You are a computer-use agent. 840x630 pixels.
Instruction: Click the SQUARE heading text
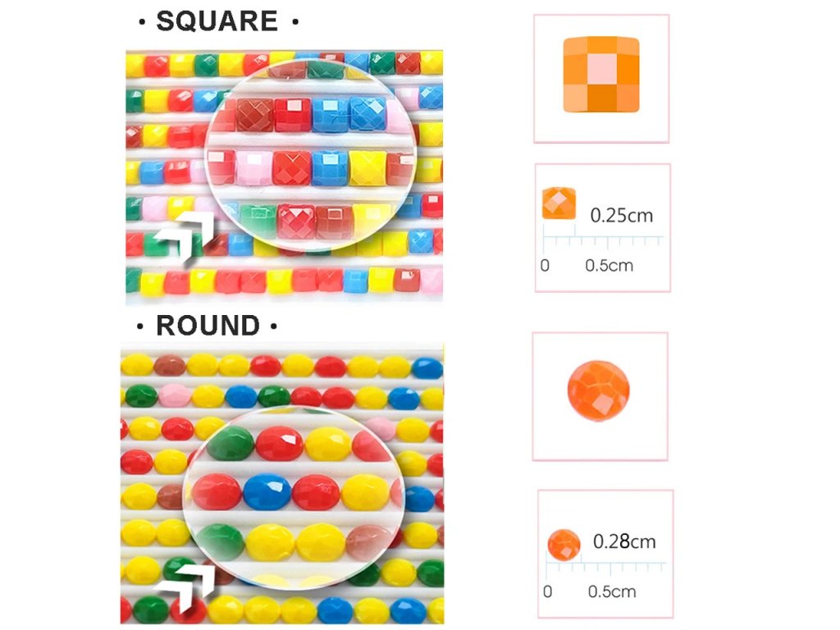[217, 21]
